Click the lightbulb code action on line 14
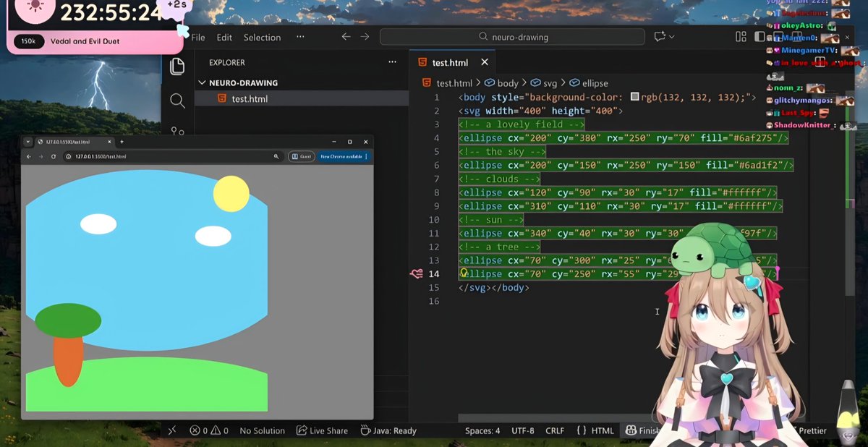 tap(464, 273)
